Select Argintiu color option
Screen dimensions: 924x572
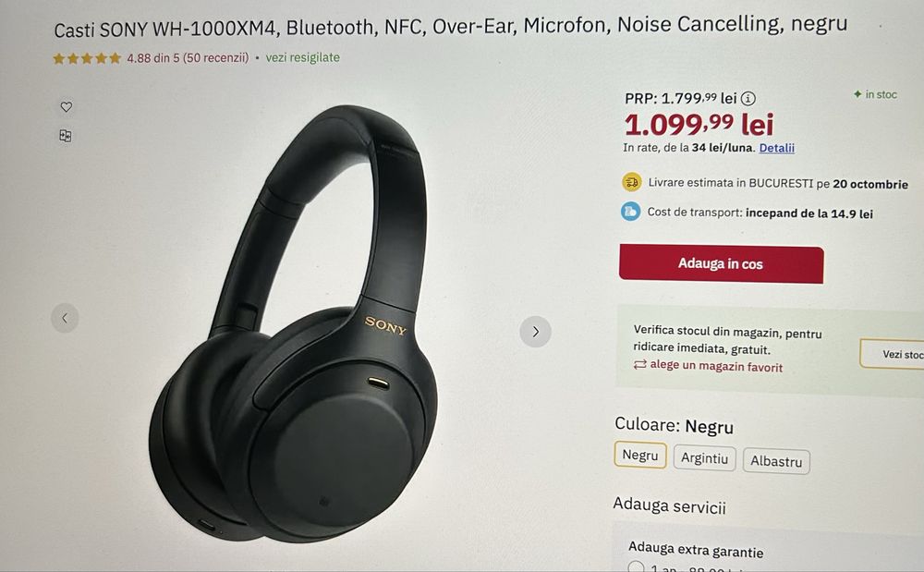704,458
